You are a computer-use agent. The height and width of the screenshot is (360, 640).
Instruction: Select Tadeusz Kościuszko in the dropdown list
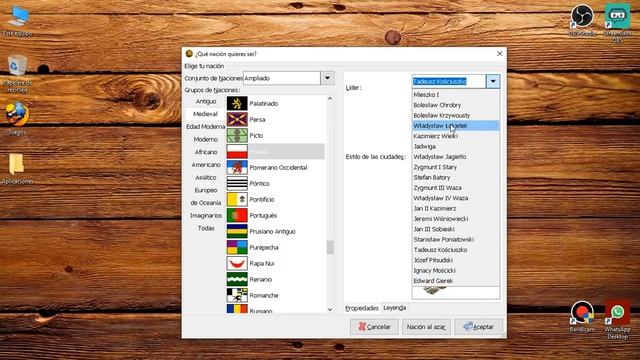coord(456,250)
